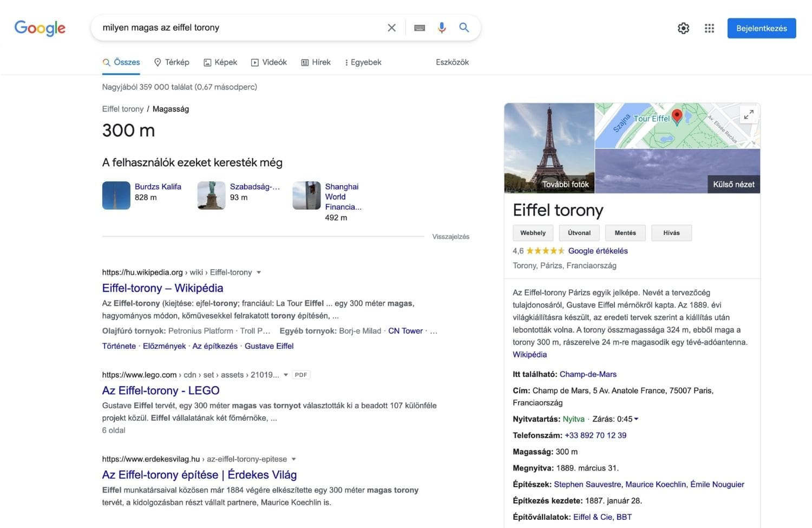Expand dropdown arrow next to erdekesvilag.hu URL
The image size is (812, 528).
pyautogui.click(x=294, y=459)
